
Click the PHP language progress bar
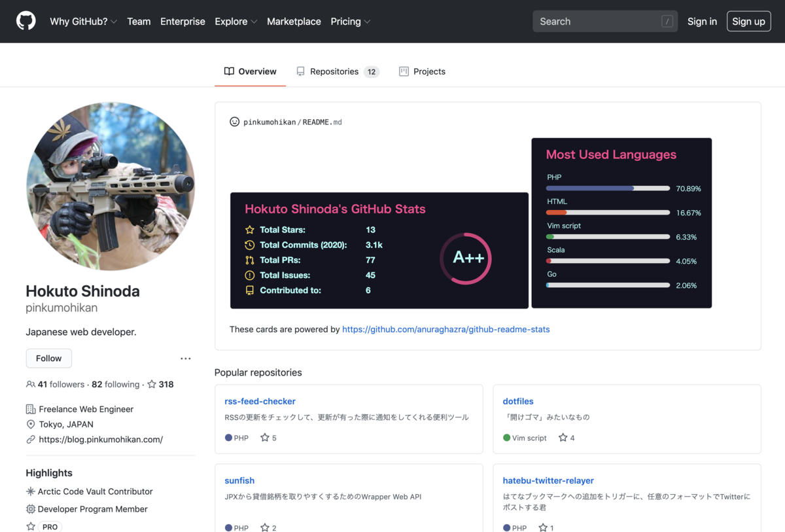(608, 188)
